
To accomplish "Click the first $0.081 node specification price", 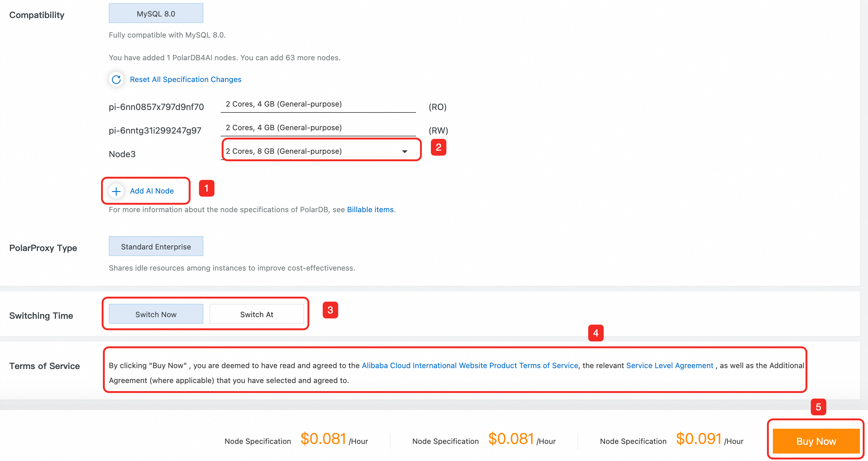I will tap(323, 439).
